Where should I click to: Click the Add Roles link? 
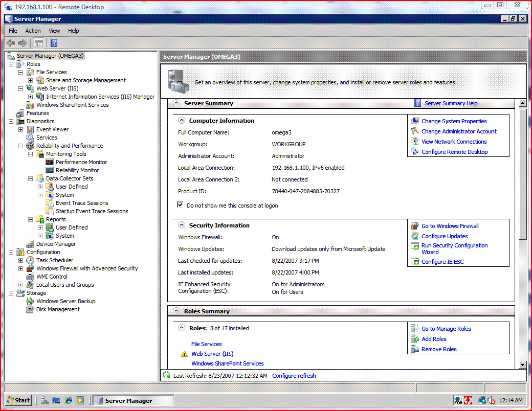[434, 339]
